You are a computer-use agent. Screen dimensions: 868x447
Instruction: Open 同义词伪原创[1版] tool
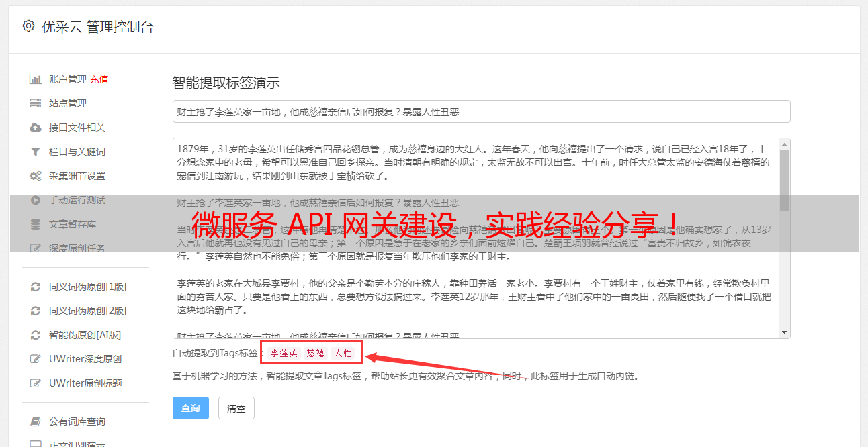(x=88, y=287)
